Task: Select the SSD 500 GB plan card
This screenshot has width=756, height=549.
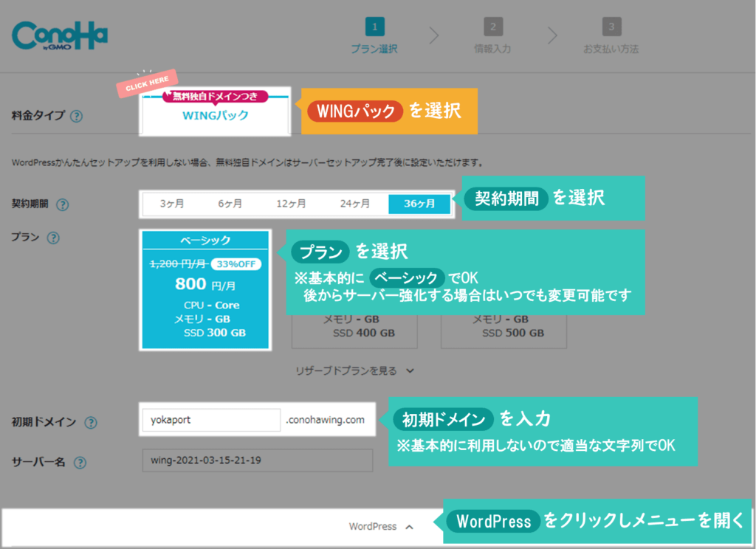Action: 504,331
